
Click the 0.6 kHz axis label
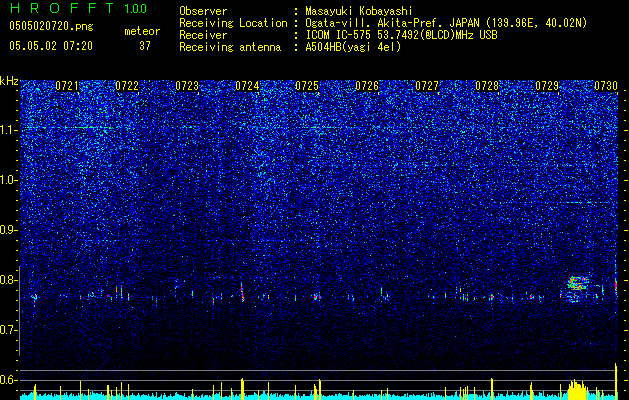point(9,380)
